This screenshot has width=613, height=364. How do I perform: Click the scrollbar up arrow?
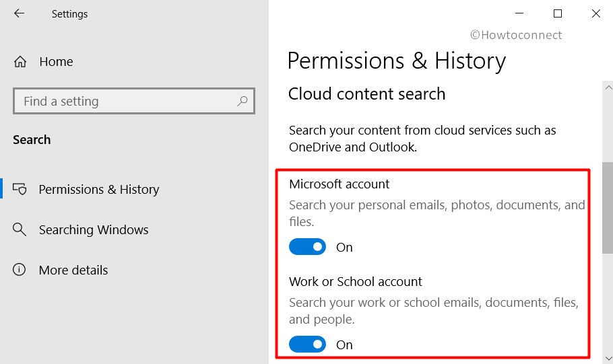608,87
